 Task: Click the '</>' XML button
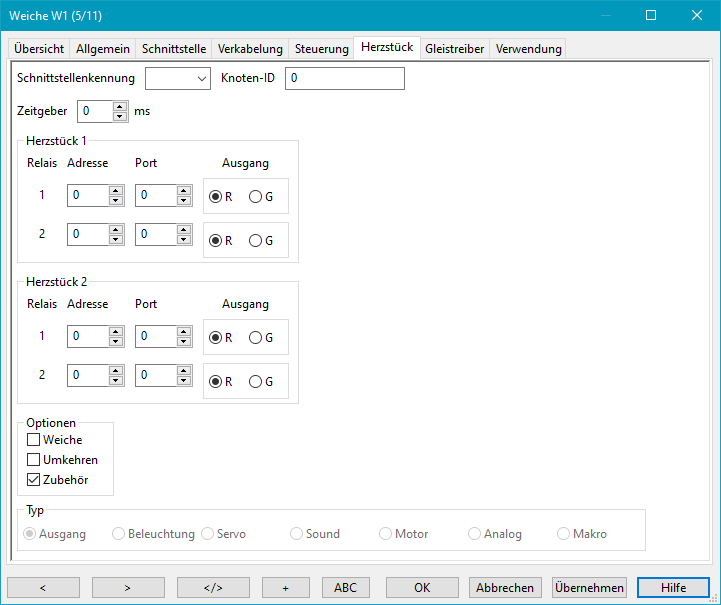tap(213, 588)
